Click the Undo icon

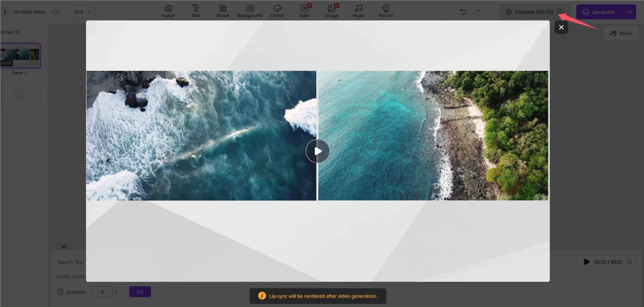click(463, 12)
